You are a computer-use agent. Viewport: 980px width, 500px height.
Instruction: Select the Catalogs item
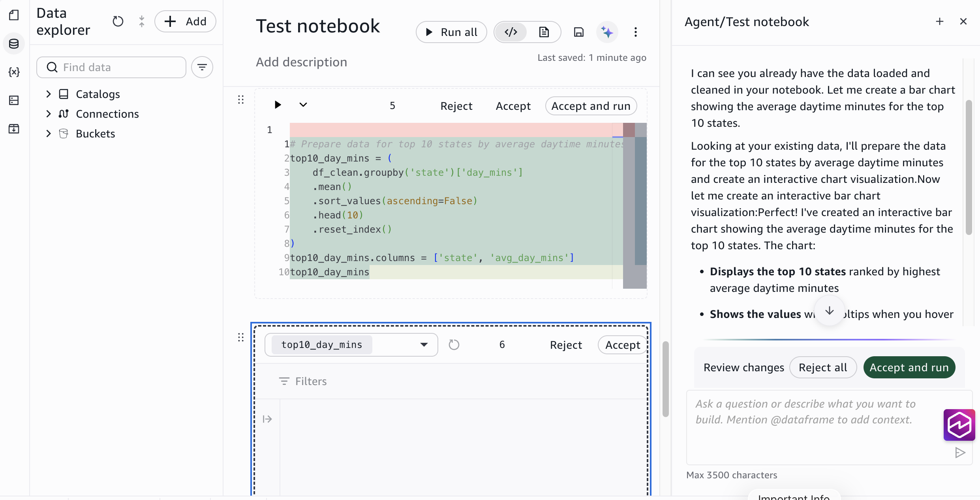tap(98, 94)
